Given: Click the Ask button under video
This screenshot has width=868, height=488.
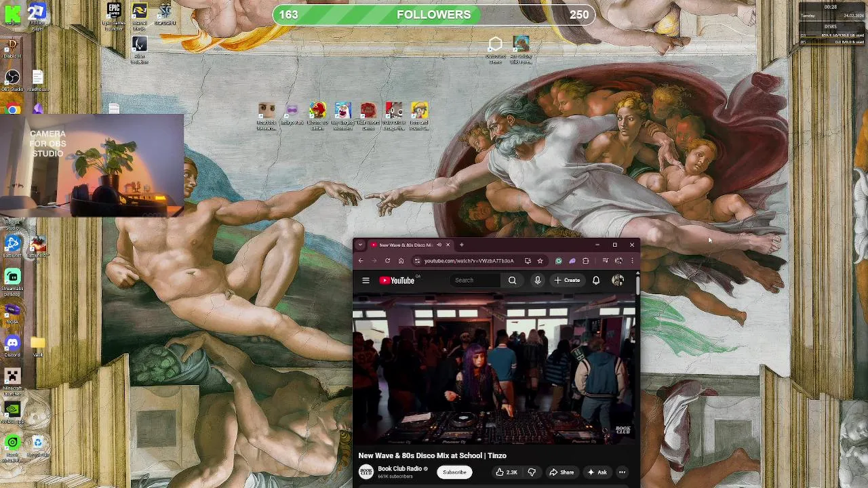Looking at the screenshot, I should (597, 472).
